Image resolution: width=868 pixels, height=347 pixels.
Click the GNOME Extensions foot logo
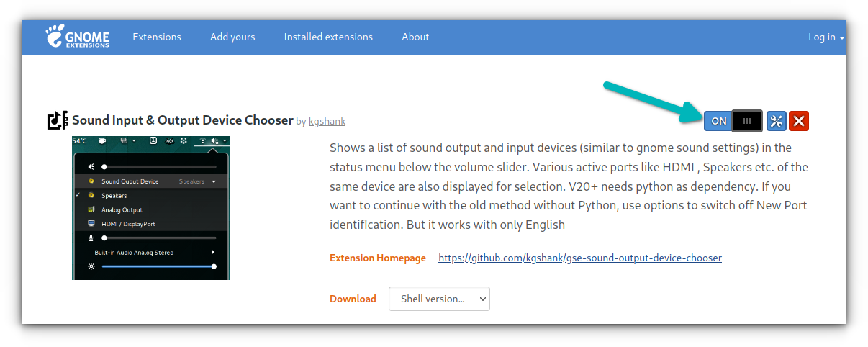click(x=77, y=36)
